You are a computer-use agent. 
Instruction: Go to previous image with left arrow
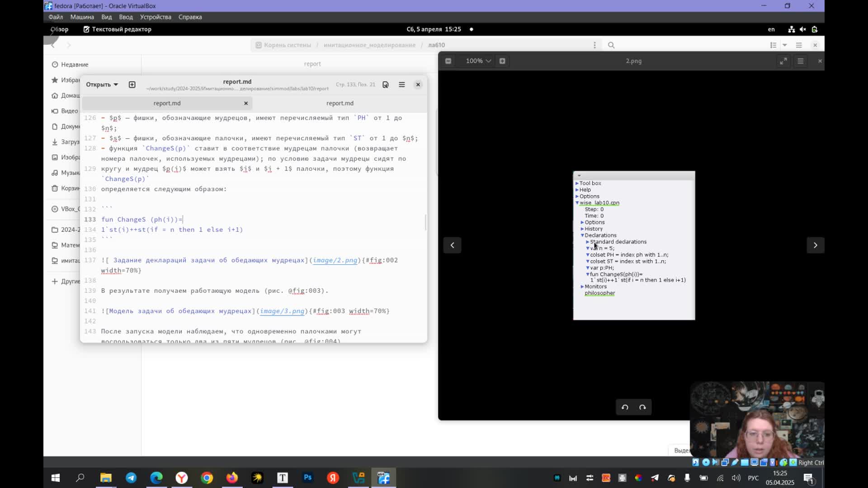(x=452, y=245)
